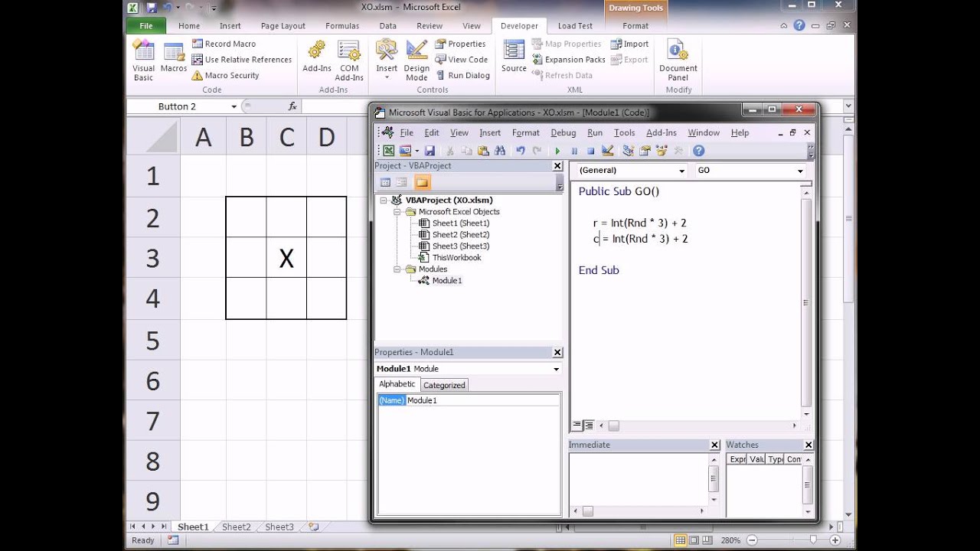The width and height of the screenshot is (980, 551).
Task: Collapse VBAProject (XO.xlsm) tree node
Action: [x=384, y=201]
